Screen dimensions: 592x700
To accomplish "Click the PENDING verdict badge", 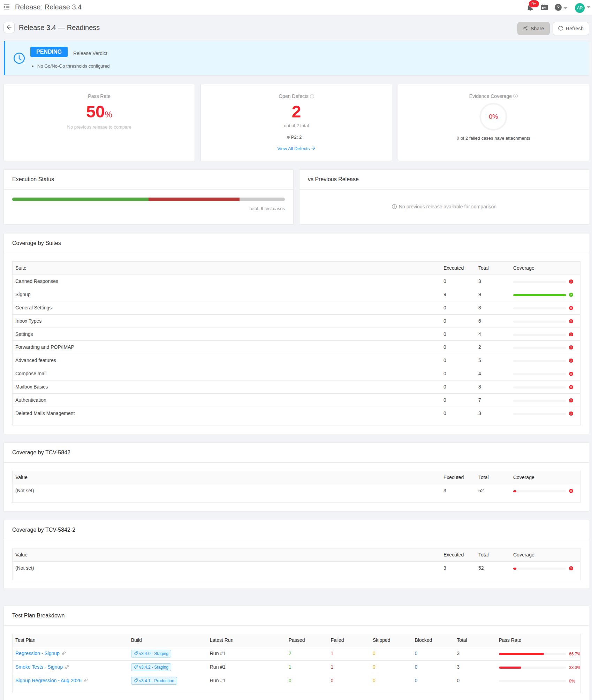I will 49,52.
